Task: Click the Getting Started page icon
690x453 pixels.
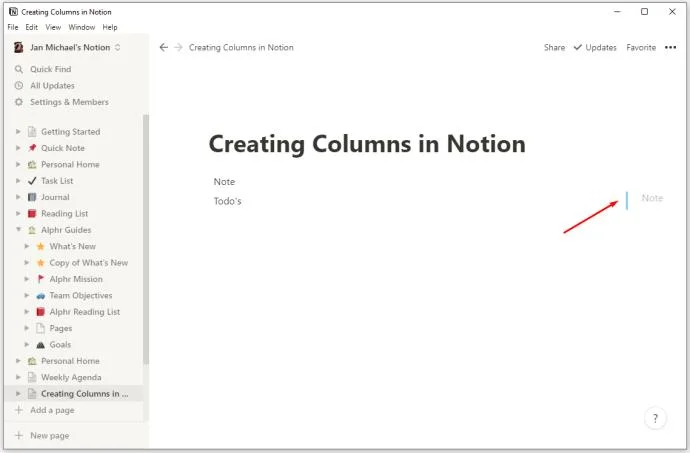Action: [x=32, y=132]
